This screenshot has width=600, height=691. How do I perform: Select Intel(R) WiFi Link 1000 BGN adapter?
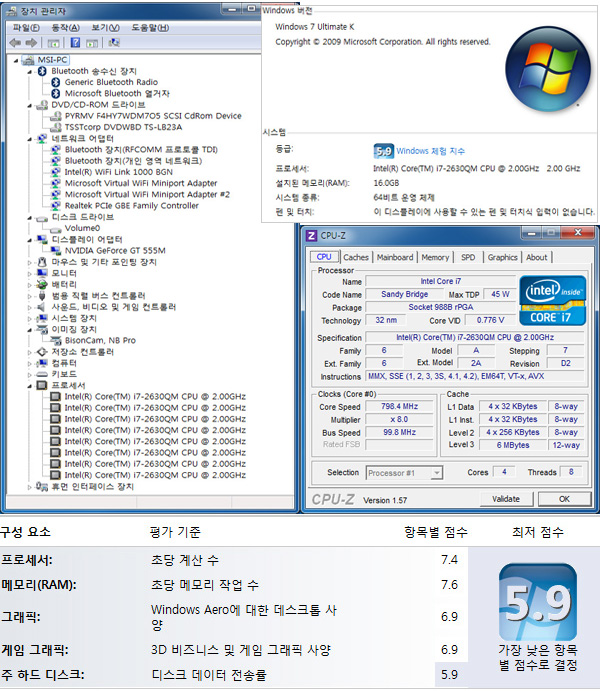pyautogui.click(x=119, y=172)
